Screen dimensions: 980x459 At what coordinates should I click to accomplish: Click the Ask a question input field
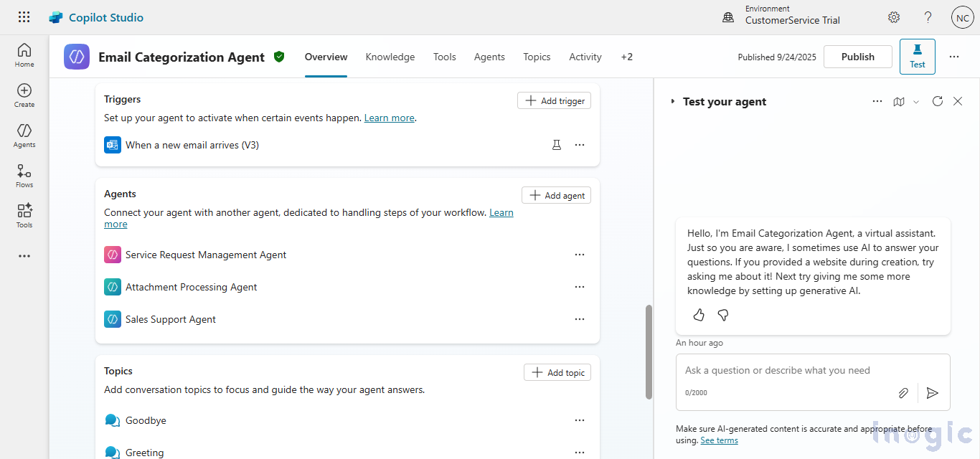coord(789,371)
